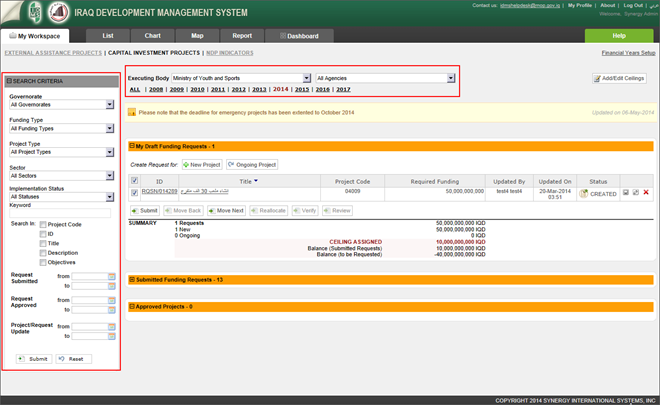Enable Search In Title checkbox

[43, 244]
